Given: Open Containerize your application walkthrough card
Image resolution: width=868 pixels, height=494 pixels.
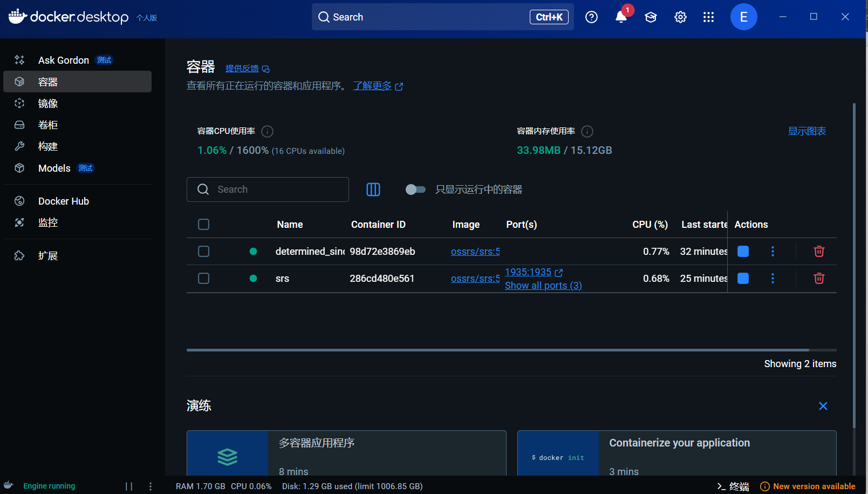Looking at the screenshot, I should coord(676,453).
